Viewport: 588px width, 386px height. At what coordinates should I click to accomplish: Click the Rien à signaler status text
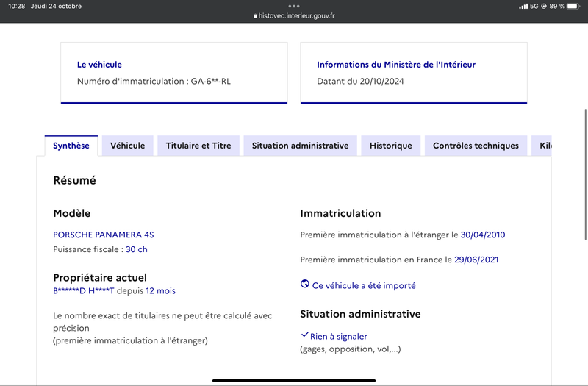click(339, 337)
